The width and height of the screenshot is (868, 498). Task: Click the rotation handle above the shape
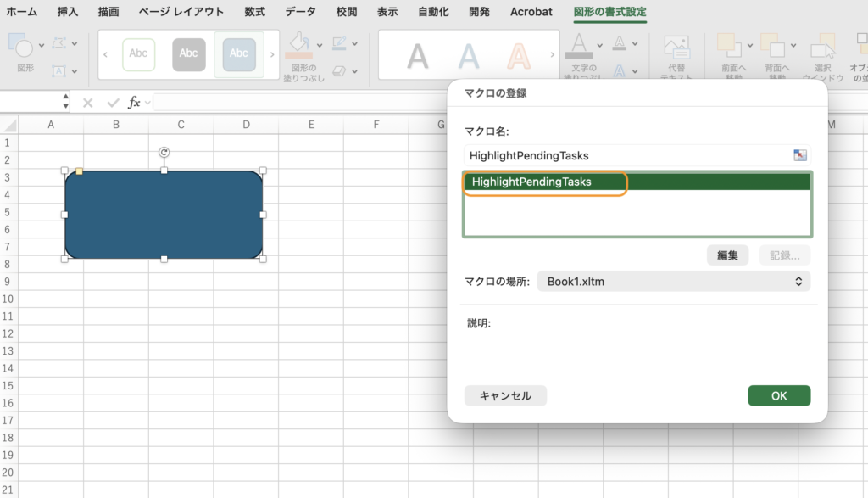click(164, 153)
